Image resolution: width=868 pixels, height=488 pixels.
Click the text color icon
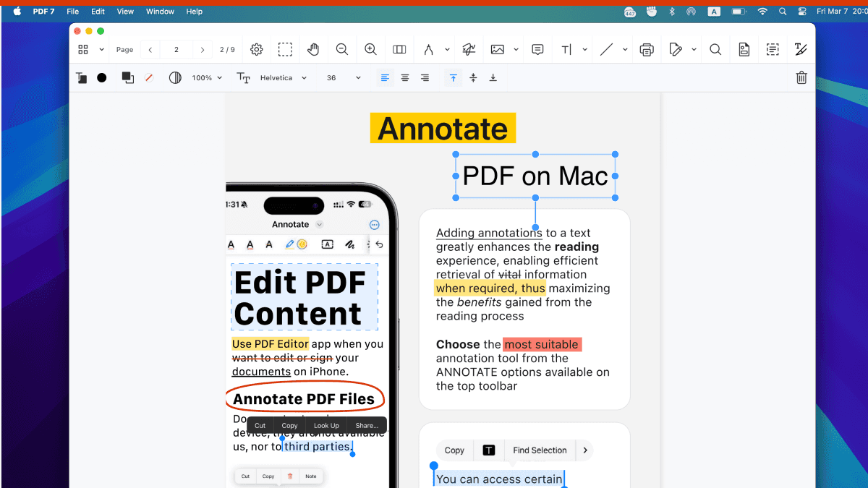(82, 78)
